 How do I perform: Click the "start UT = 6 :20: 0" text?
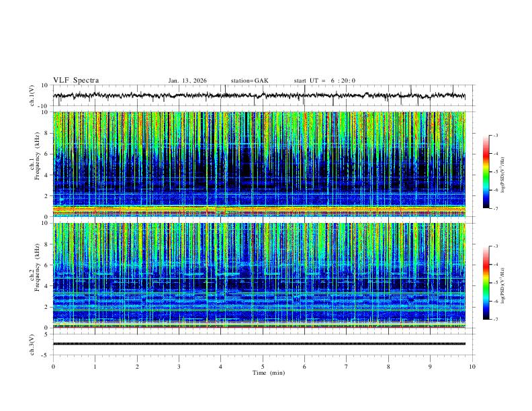click(324, 81)
